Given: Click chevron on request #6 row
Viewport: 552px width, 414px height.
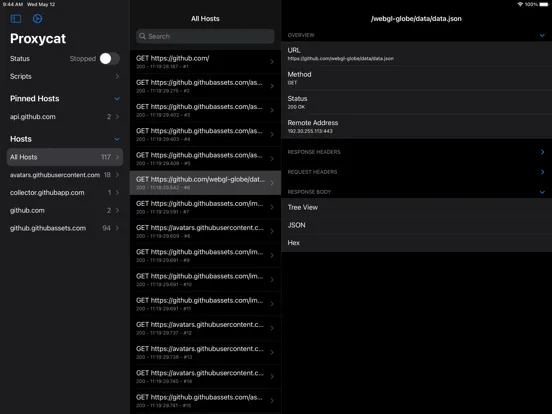Looking at the screenshot, I should 272,183.
